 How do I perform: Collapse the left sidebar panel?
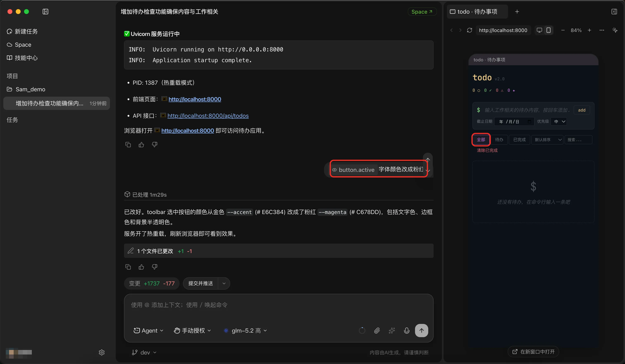click(45, 12)
